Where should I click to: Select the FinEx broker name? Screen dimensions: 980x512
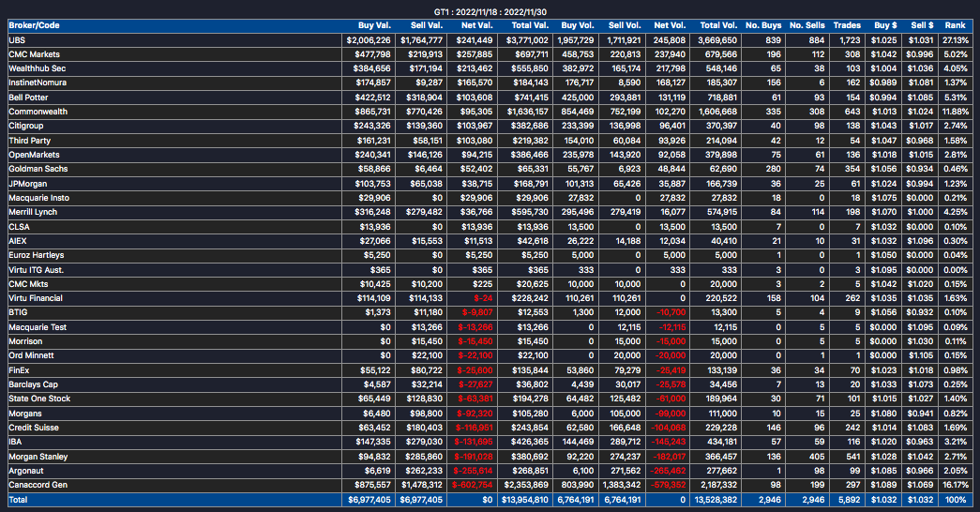point(19,370)
